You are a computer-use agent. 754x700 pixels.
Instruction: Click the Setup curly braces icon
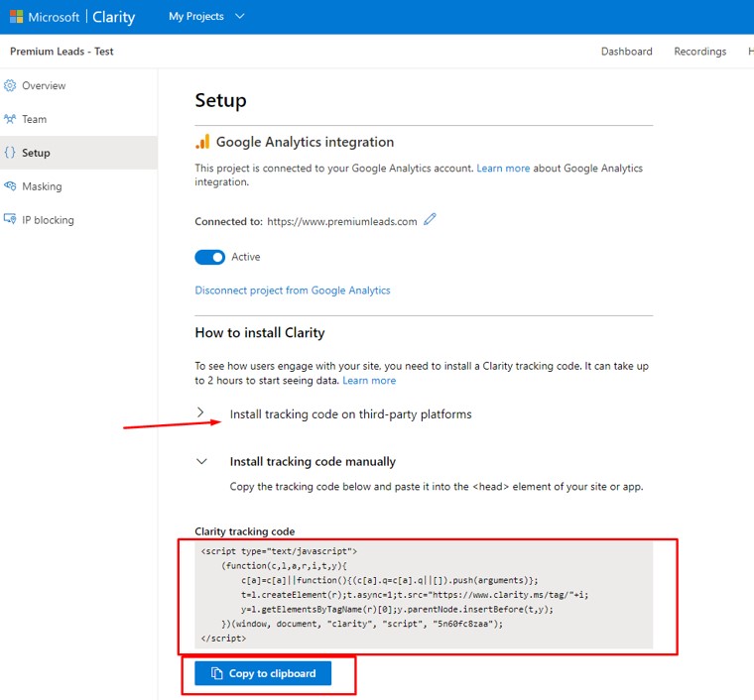(x=10, y=153)
